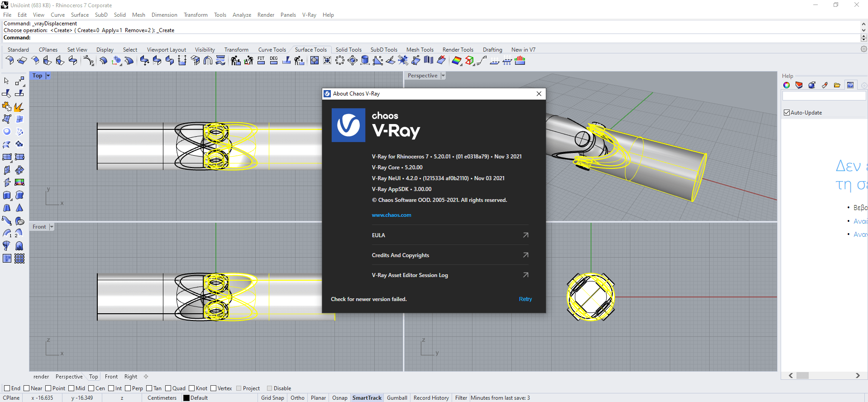This screenshot has height=402, width=868.
Task: Click the DEG change degree icon
Action: tap(274, 61)
